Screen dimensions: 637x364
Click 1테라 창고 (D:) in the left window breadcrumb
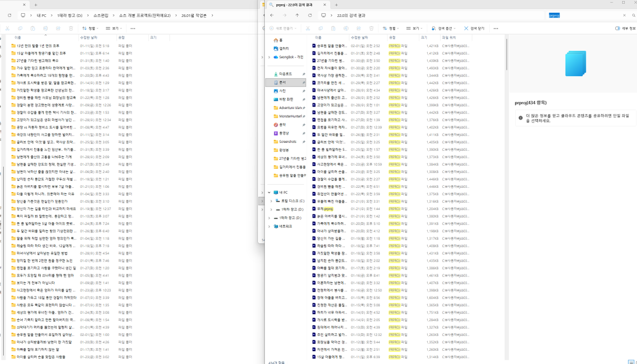click(70, 15)
